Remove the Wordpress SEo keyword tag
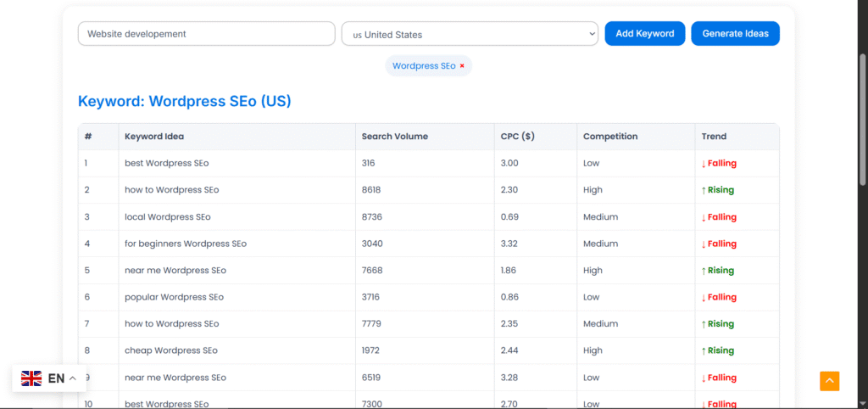This screenshot has height=409, width=868. (x=462, y=66)
